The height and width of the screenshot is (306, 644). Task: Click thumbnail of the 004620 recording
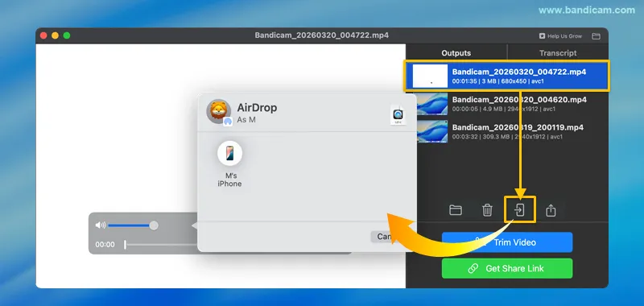[x=432, y=104]
